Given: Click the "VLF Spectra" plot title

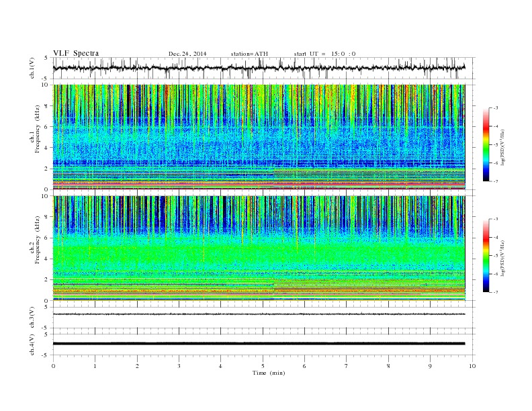Looking at the screenshot, I should [x=76, y=53].
